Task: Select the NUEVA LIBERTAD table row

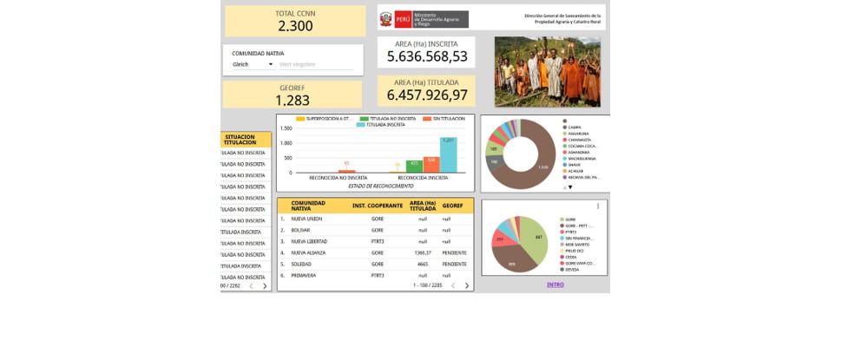Action: (375, 242)
